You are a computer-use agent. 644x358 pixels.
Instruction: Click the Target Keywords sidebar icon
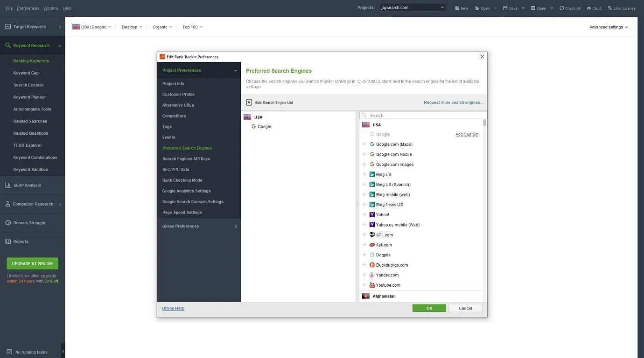click(8, 27)
